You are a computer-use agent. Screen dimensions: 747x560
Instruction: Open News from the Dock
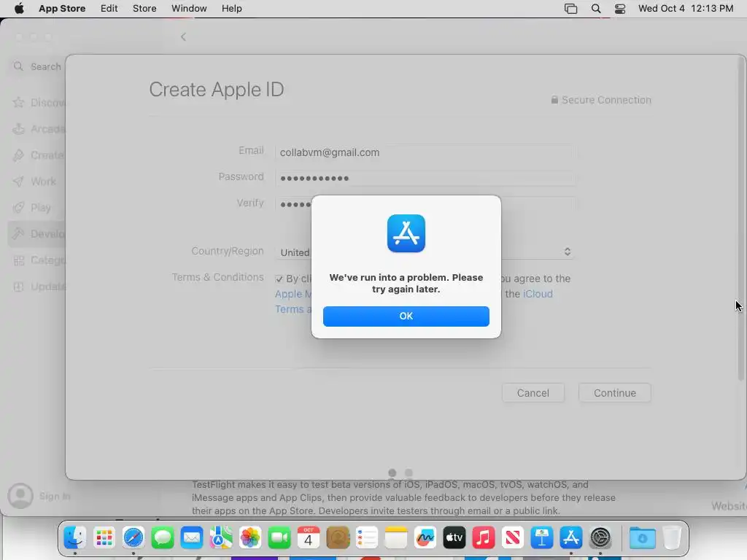(513, 538)
